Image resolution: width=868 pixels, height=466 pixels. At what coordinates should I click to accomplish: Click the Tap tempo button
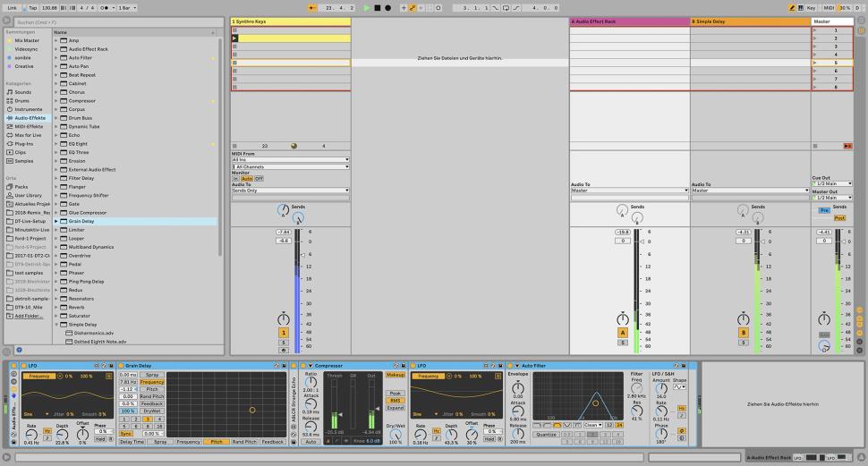(x=32, y=7)
